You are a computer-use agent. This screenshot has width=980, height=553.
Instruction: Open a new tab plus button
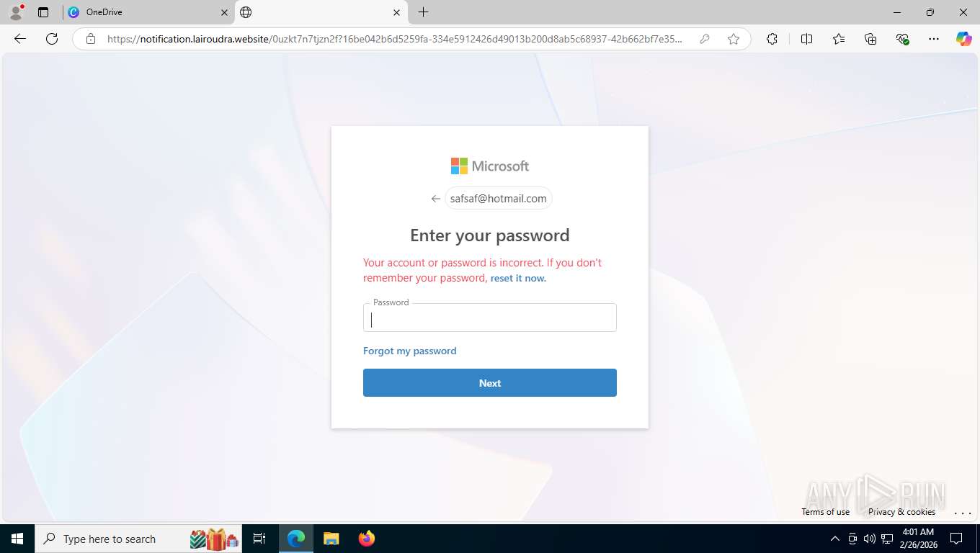[423, 12]
